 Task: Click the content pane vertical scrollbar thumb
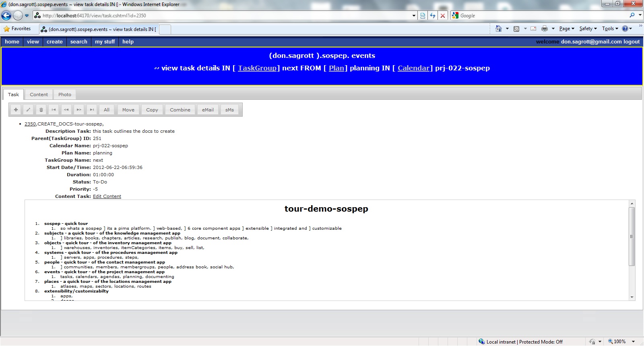(632, 237)
